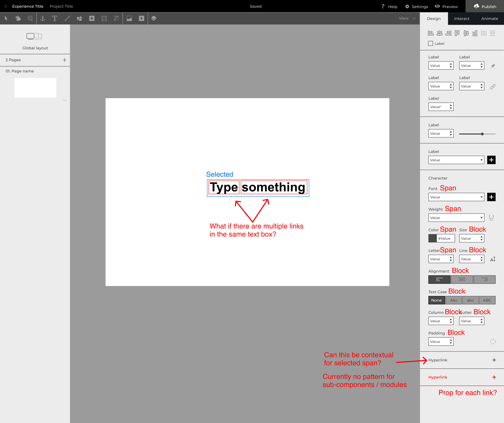Image resolution: width=504 pixels, height=423 pixels.
Task: Open the Label dropdown above Character
Action: point(456,160)
